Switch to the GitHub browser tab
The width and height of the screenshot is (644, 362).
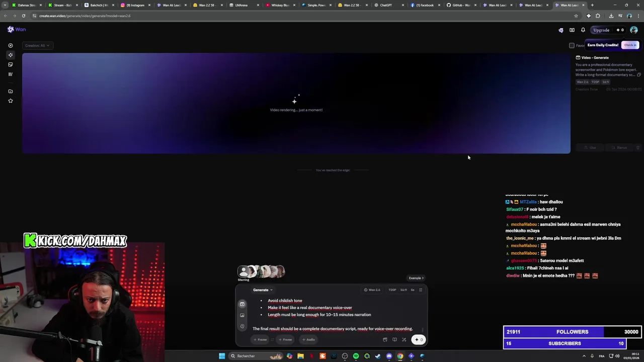pyautogui.click(x=461, y=5)
